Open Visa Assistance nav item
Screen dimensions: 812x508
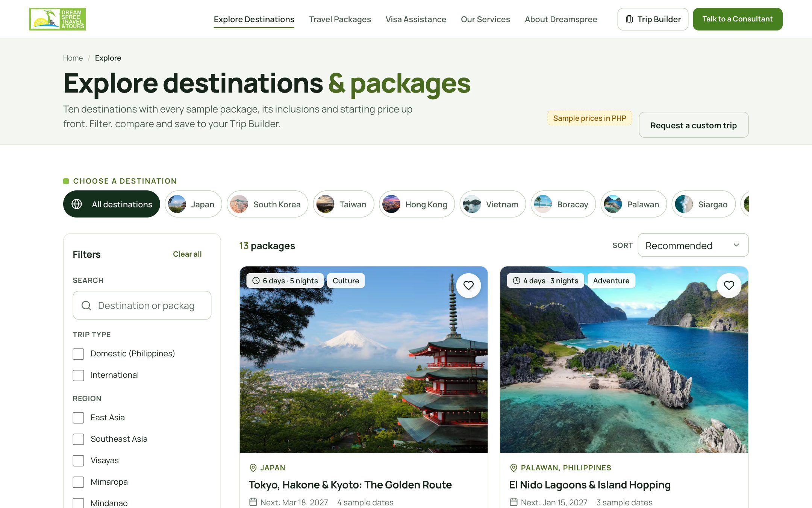pyautogui.click(x=416, y=19)
